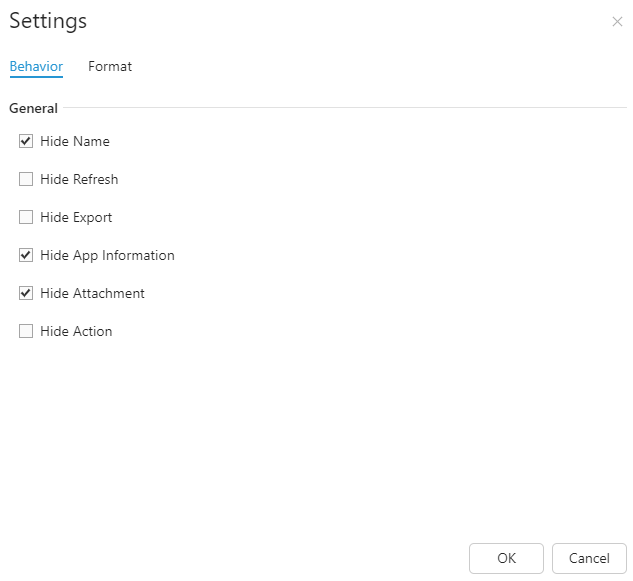Confirm settings with the OK button

coord(506,558)
